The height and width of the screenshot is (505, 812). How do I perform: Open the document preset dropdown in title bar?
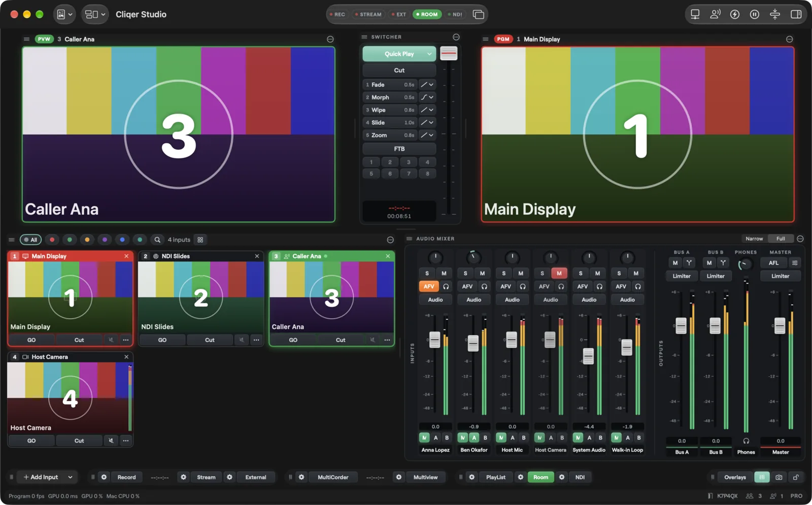65,14
